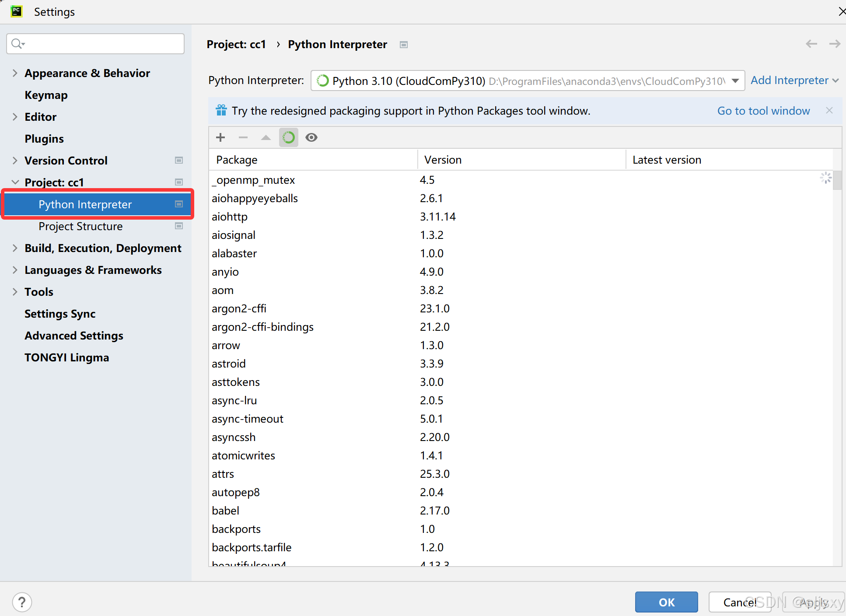Screen dimensions: 846x616
Task: Click the upgrade arrow icon in packages toolbar
Action: (266, 137)
